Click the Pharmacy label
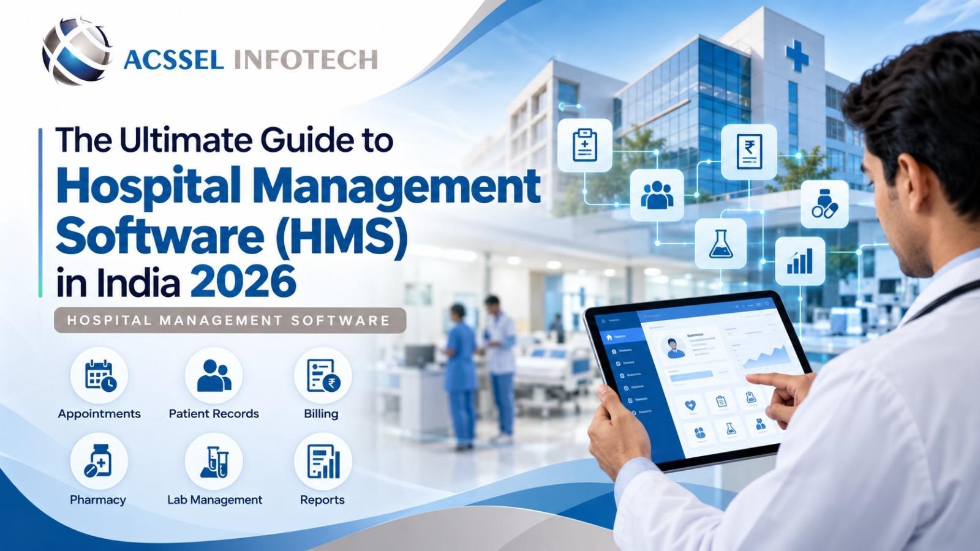This screenshot has height=551, width=980. click(98, 500)
